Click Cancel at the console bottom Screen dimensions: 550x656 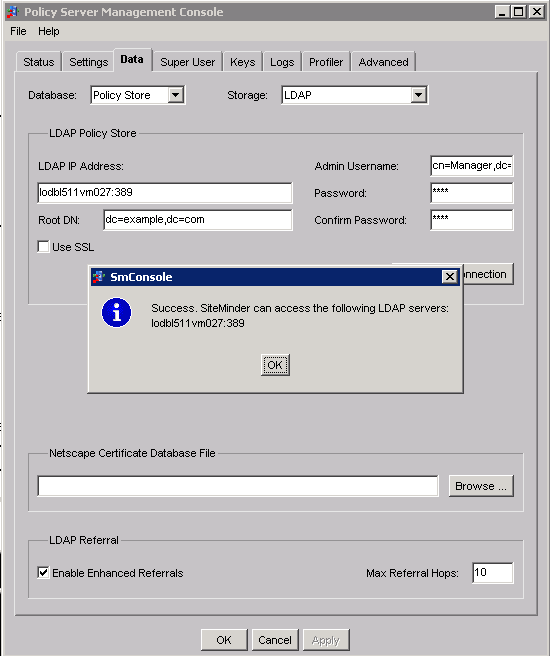pyautogui.click(x=275, y=640)
